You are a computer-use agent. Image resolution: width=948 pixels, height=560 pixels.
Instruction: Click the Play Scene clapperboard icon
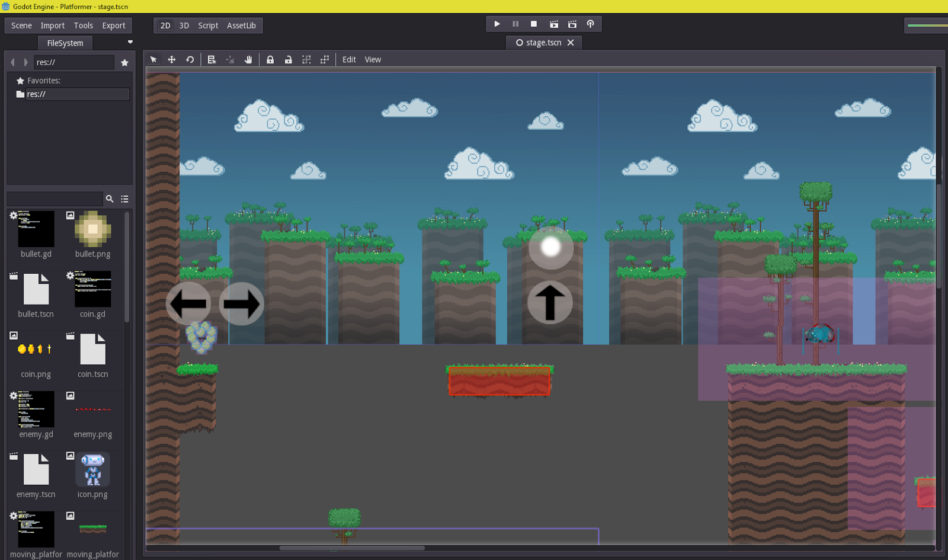[x=554, y=24]
